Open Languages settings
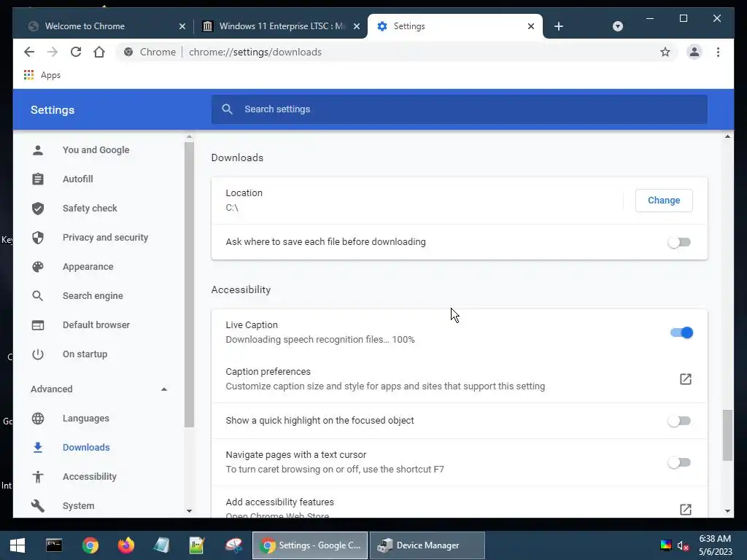 click(x=86, y=419)
